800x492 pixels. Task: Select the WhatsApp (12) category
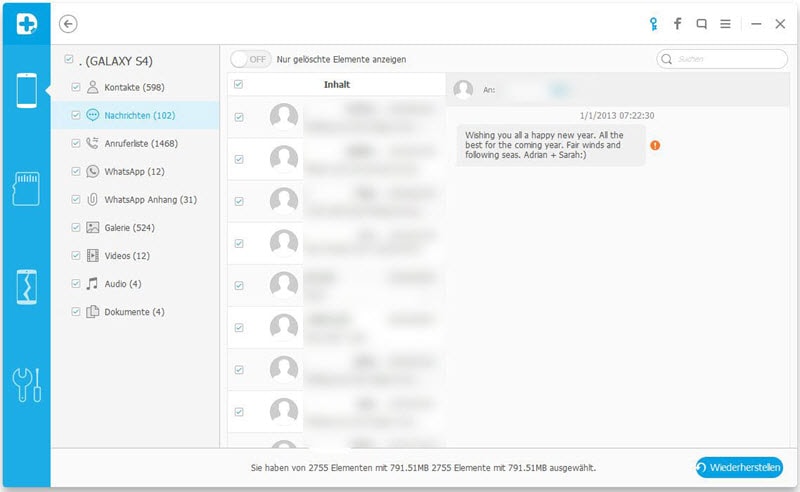135,171
